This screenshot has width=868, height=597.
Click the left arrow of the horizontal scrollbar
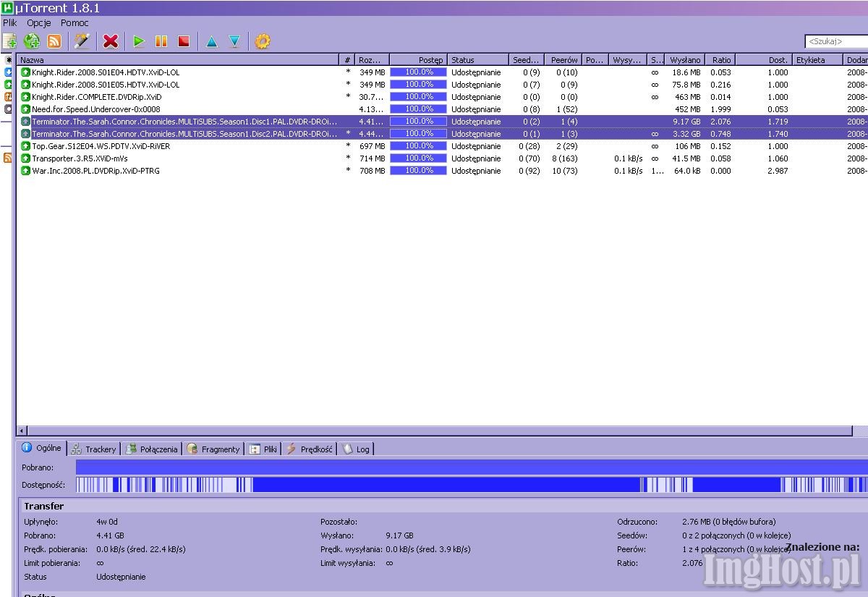pos(21,431)
